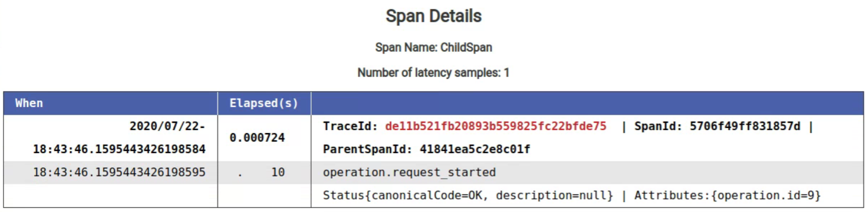Click the Attributes operation.id=9 text
The height and width of the screenshot is (212, 868).
click(728, 196)
